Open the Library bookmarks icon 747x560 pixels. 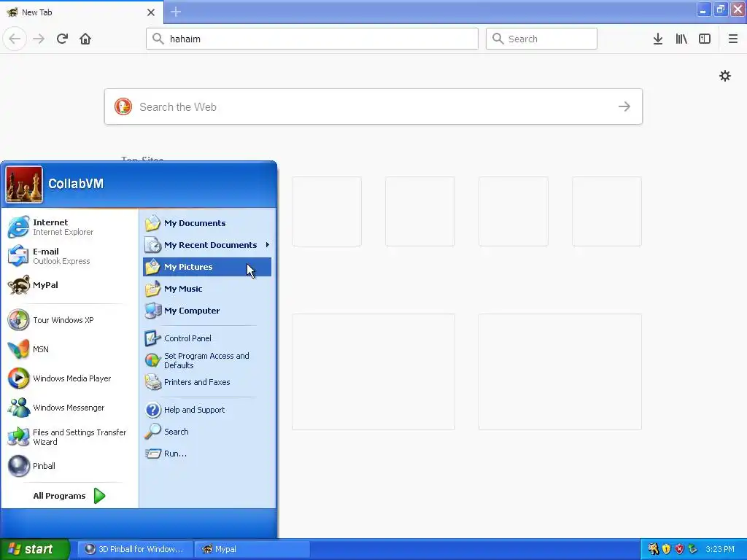click(681, 39)
